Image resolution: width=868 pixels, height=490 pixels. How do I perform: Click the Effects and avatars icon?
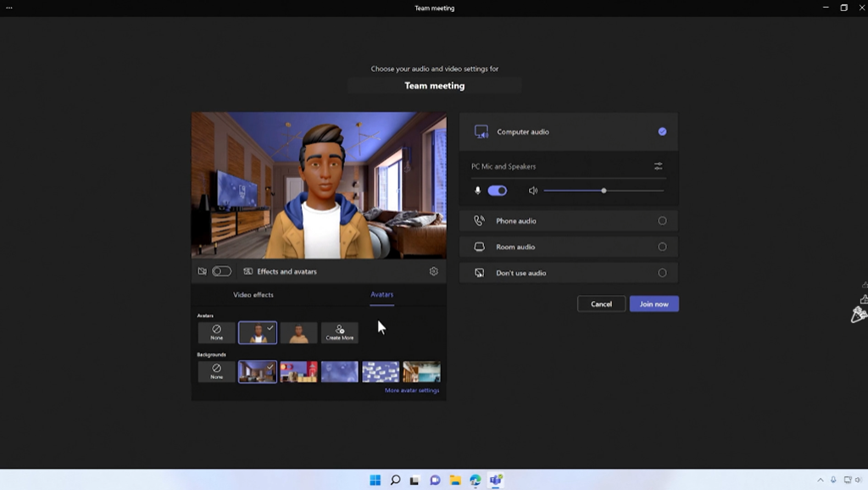(248, 271)
